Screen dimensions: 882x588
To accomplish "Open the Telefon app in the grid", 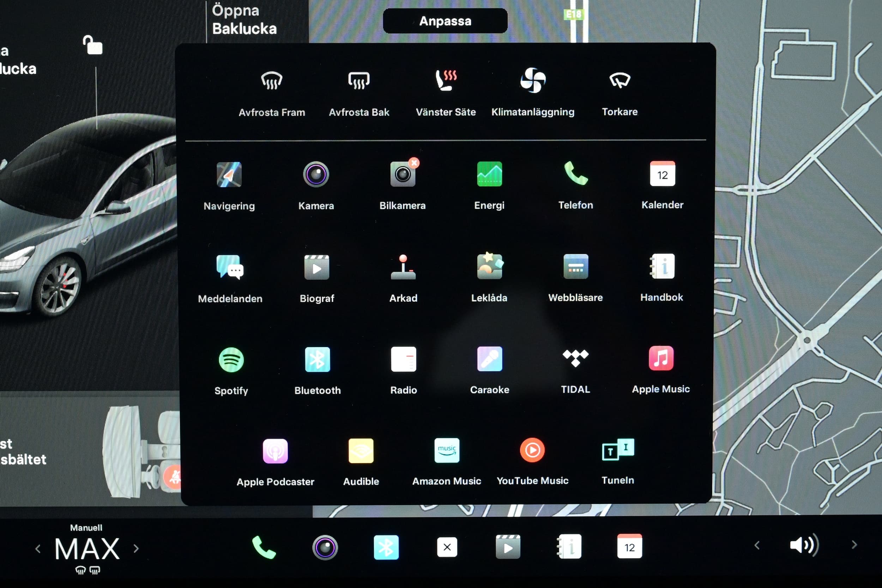I will point(576,174).
